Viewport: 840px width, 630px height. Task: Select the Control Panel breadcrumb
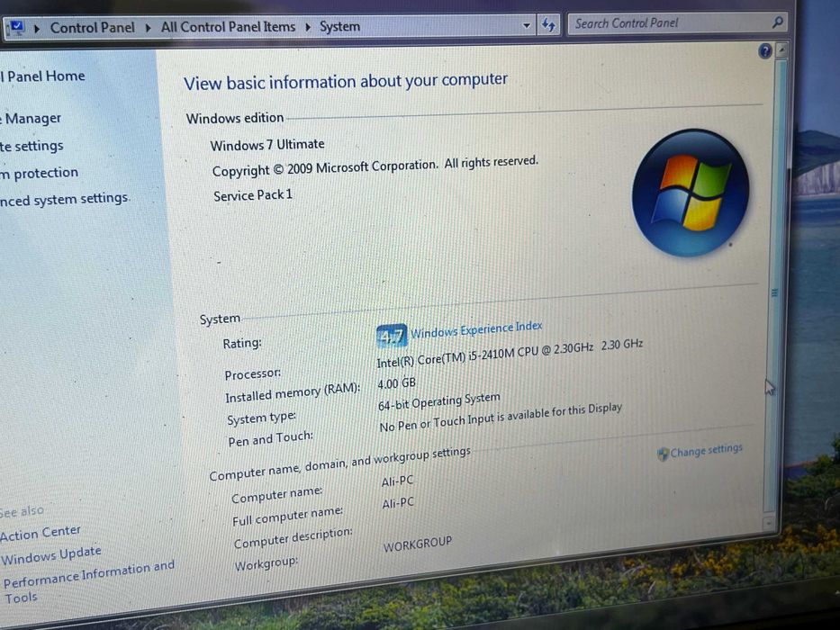click(x=92, y=27)
